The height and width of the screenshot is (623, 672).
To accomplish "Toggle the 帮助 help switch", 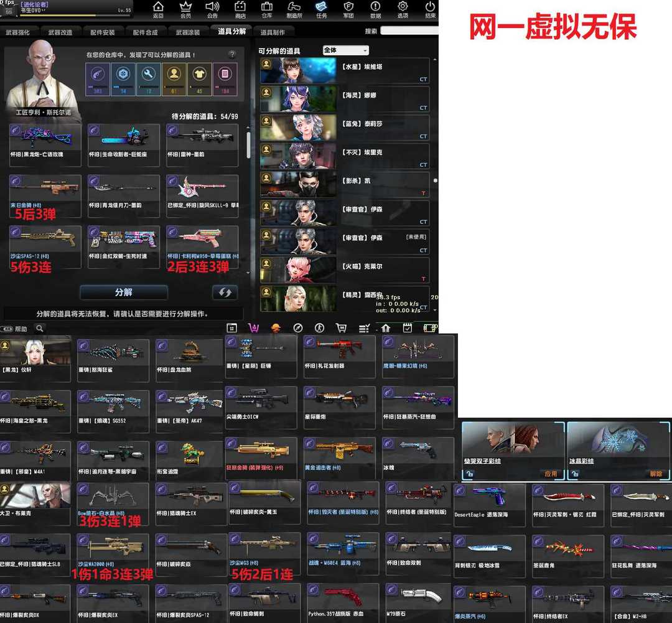I will [x=7, y=329].
